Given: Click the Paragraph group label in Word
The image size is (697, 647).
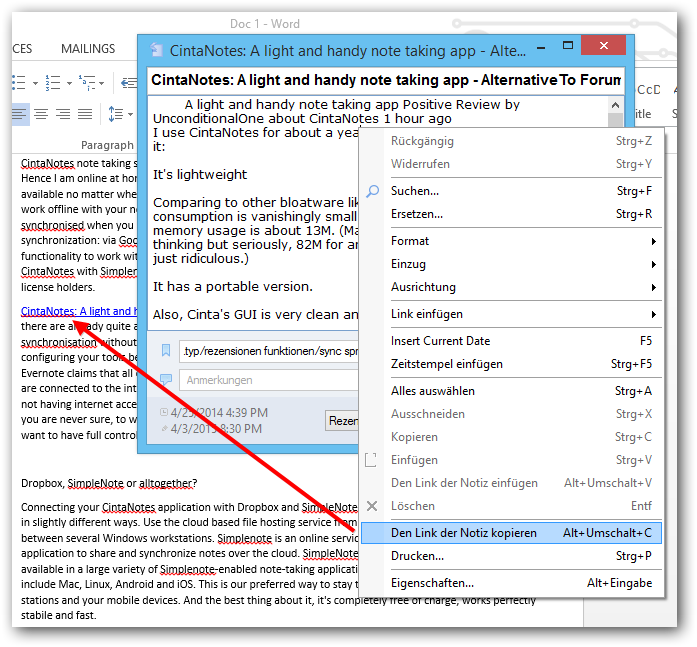Looking at the screenshot, I should (x=107, y=145).
